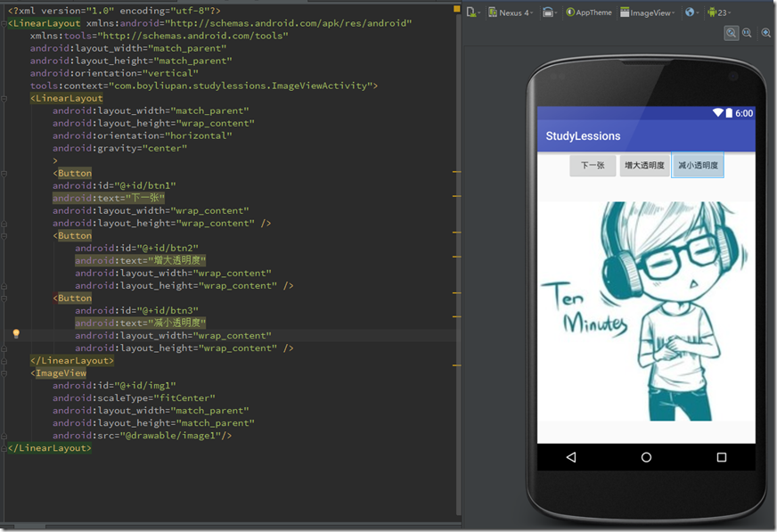Click the 下一张 button in preview
Screen dimensions: 777x532
tap(593, 166)
